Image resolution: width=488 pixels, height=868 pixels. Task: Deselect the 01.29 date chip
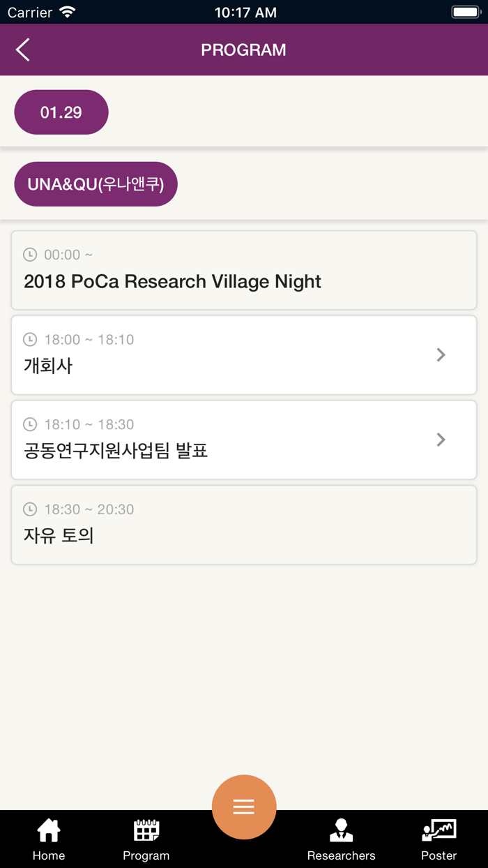click(61, 112)
